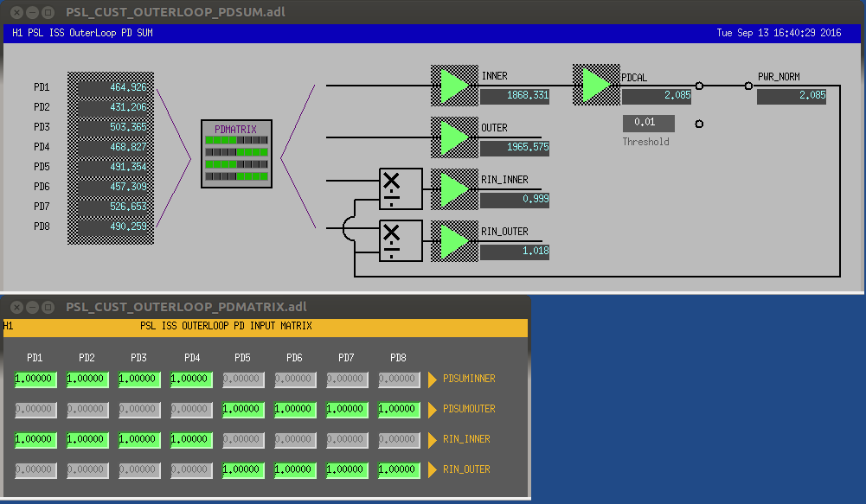
Task: Edit PD2 element in RIN_OUTER matrix row
Action: pyautogui.click(x=87, y=469)
